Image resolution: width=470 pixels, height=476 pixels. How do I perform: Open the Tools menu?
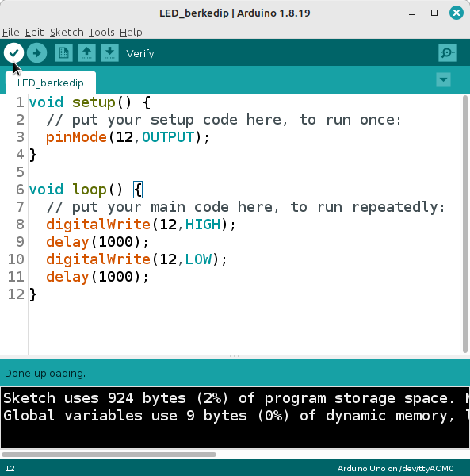click(101, 33)
